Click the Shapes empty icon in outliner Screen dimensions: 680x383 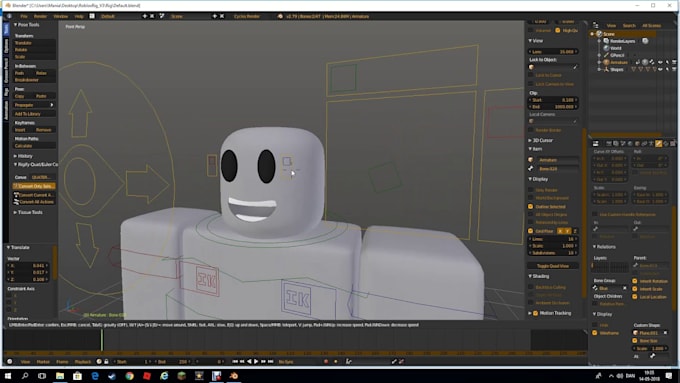[606, 69]
